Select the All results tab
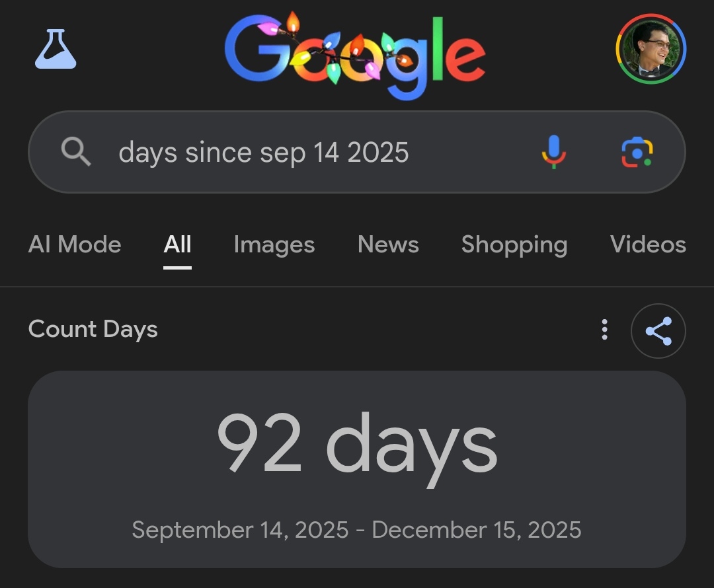 coord(177,245)
